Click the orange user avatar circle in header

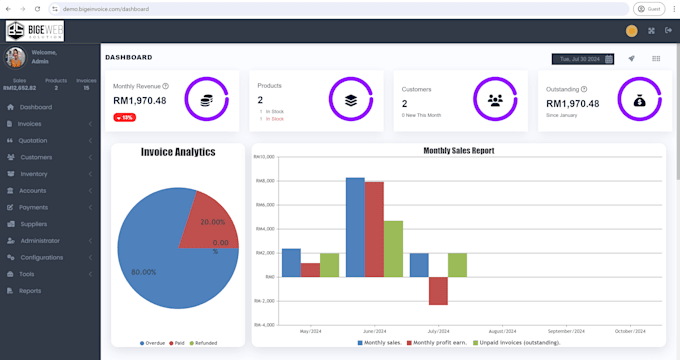631,31
